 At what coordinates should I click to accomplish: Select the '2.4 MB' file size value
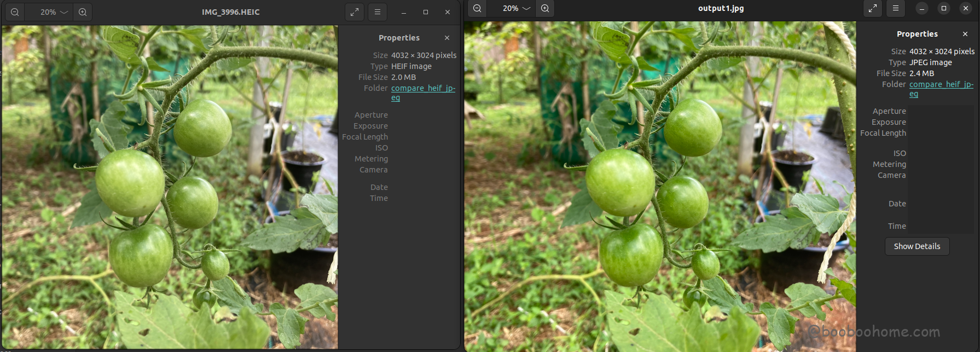point(921,73)
